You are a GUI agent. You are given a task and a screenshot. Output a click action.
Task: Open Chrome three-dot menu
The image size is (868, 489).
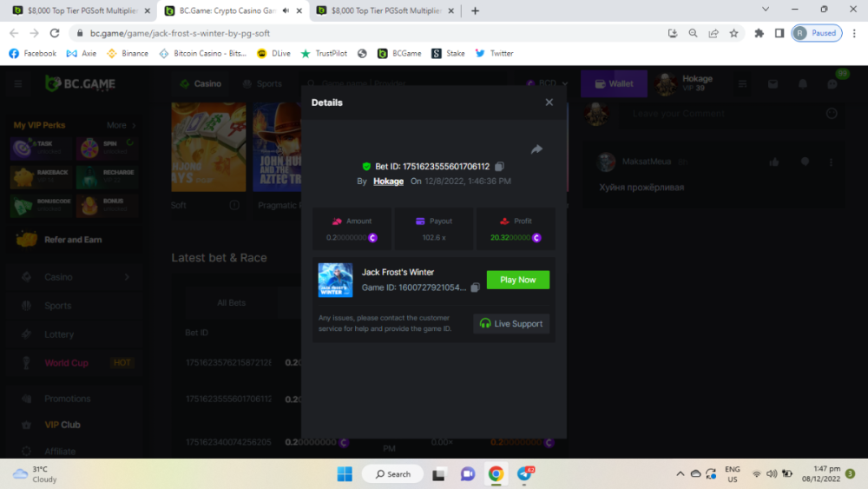(853, 33)
